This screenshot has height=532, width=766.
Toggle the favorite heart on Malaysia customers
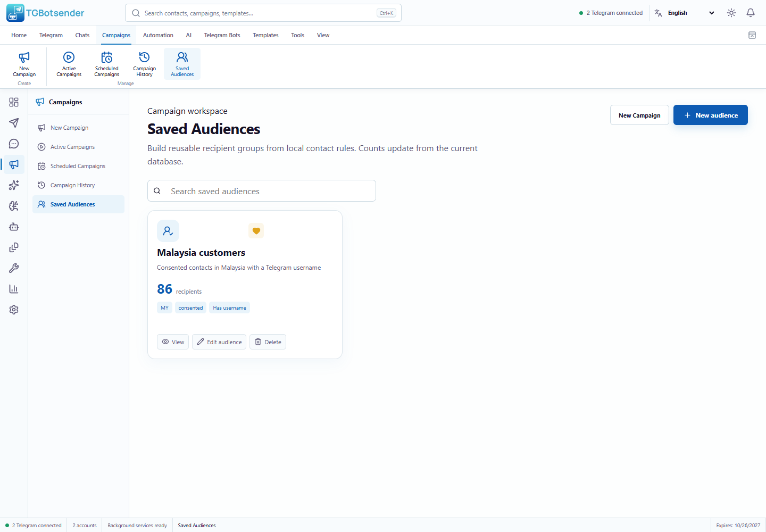pos(256,231)
